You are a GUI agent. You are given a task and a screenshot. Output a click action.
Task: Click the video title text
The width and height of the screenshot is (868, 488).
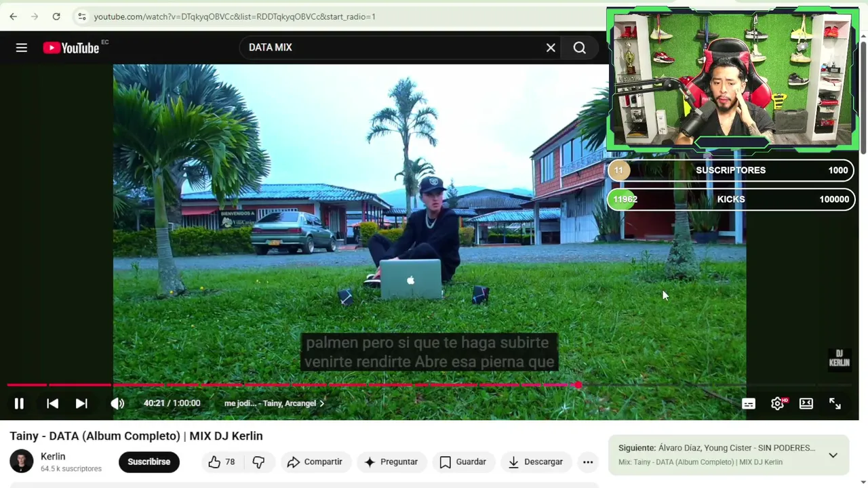[136, 436]
